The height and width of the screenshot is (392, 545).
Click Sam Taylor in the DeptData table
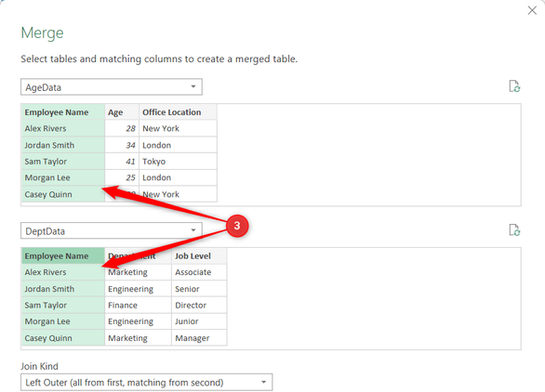click(x=63, y=306)
